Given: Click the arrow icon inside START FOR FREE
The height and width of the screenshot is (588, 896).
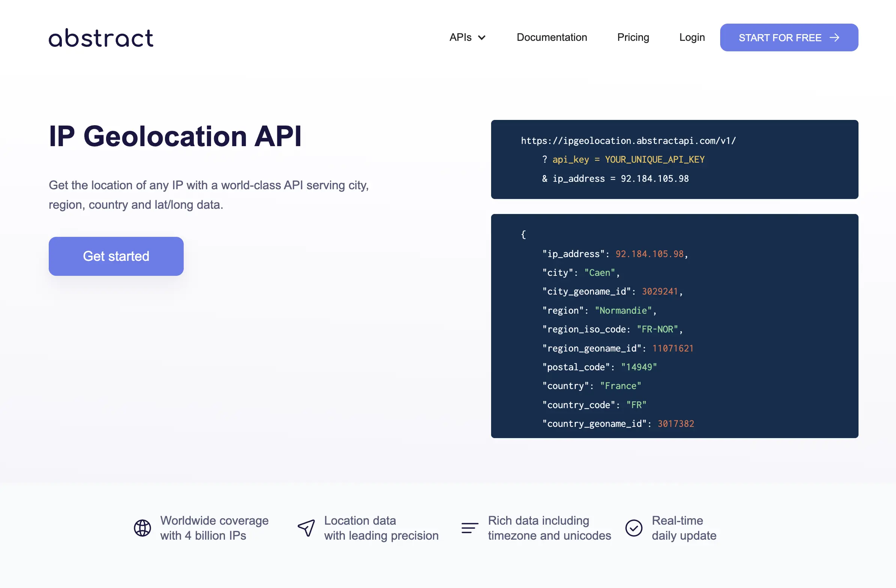Looking at the screenshot, I should pyautogui.click(x=835, y=37).
